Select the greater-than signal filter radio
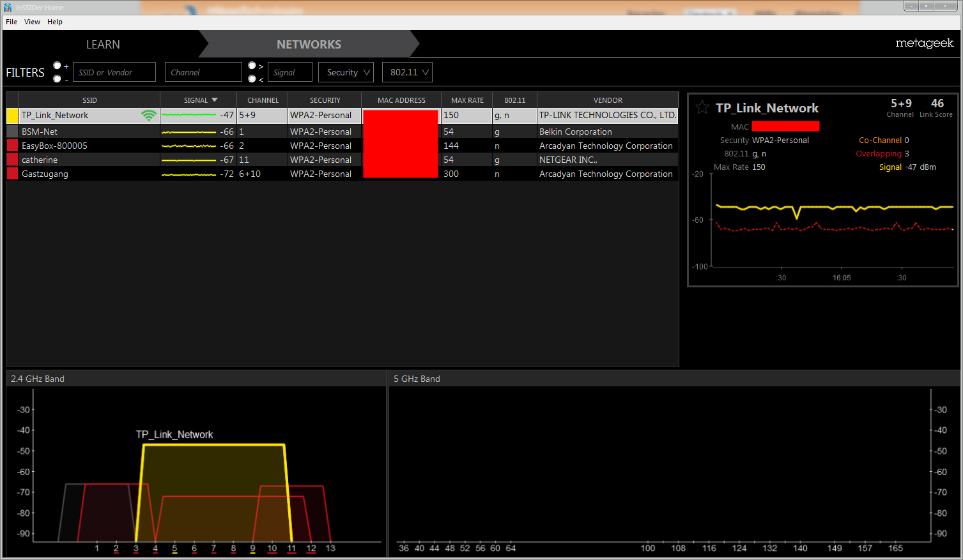 pyautogui.click(x=252, y=66)
